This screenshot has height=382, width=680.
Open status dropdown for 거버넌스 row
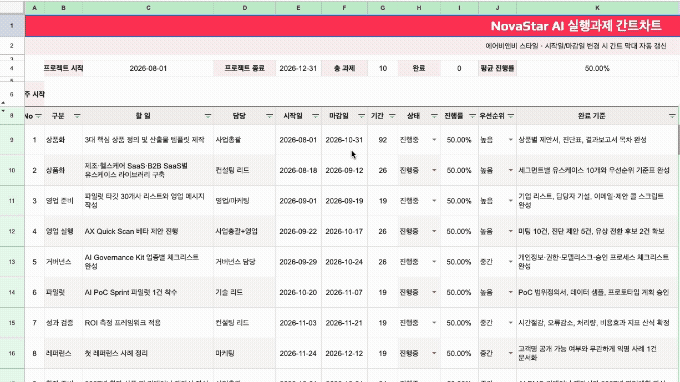coord(434,262)
